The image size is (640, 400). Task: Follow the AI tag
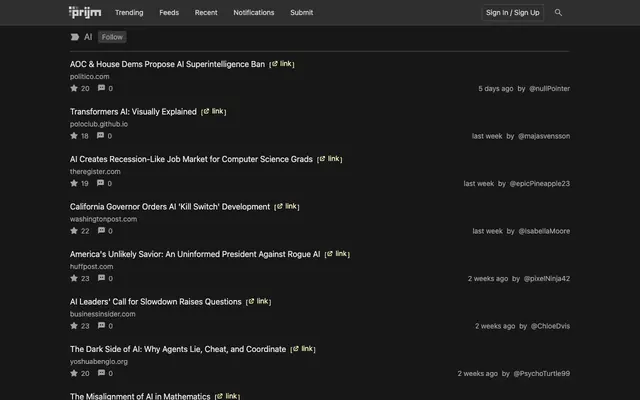click(x=112, y=37)
